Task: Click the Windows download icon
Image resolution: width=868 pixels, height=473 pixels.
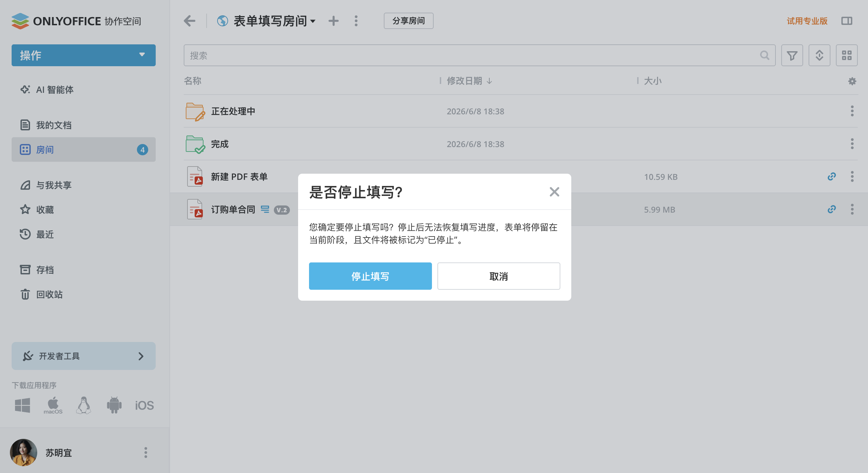Action: 23,405
